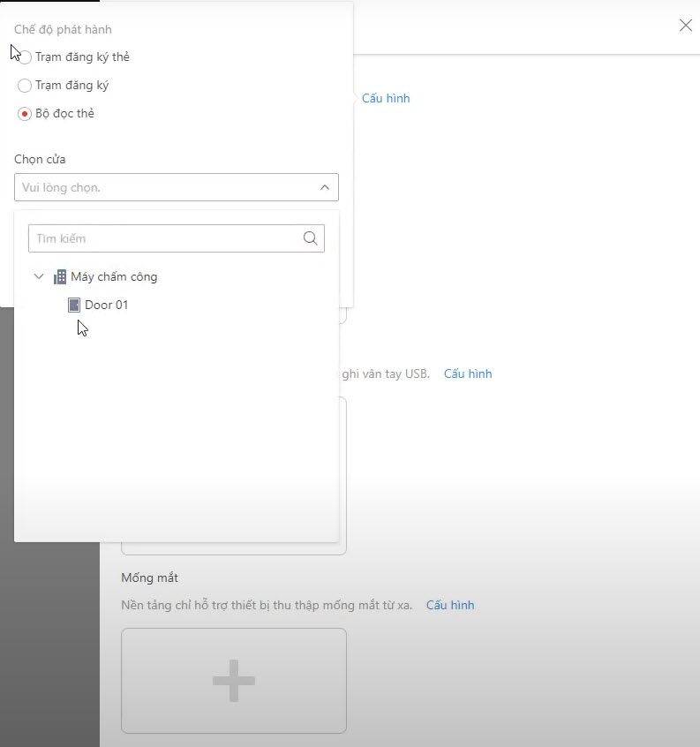Collapse the Chọn cửa dropdown via its arrow
Screen dimensions: 700x747
click(x=324, y=187)
